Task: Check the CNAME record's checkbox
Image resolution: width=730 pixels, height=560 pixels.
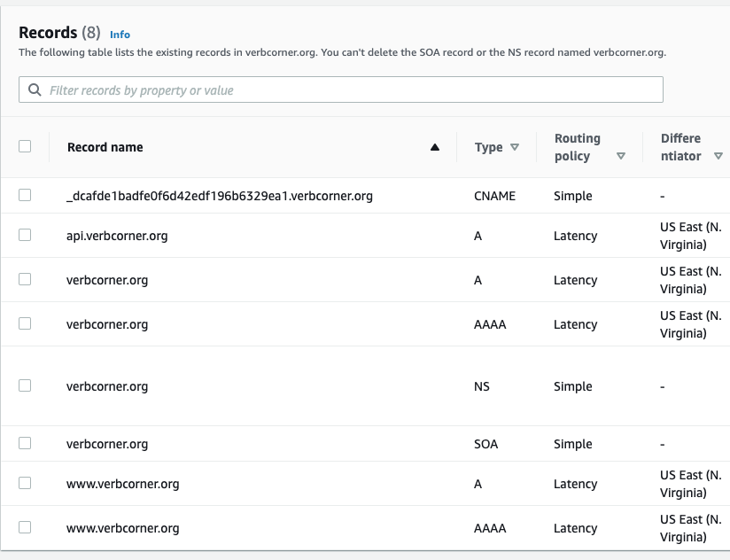Action: coord(27,196)
